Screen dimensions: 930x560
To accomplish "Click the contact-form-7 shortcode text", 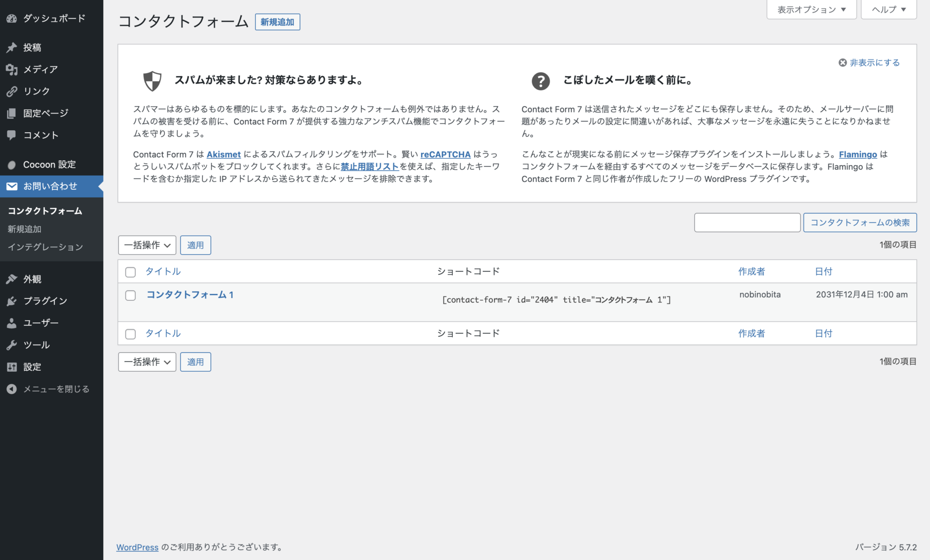I will click(557, 300).
